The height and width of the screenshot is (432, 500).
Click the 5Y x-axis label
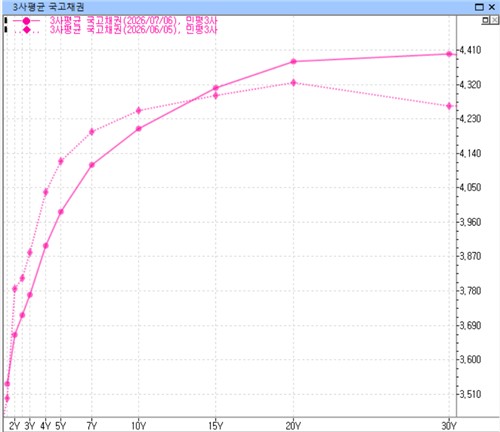point(61,426)
